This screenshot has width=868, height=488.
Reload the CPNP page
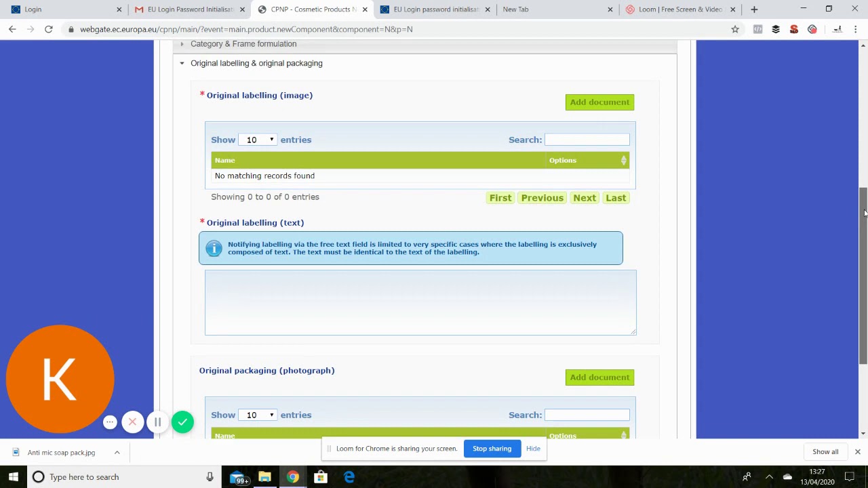point(49,29)
